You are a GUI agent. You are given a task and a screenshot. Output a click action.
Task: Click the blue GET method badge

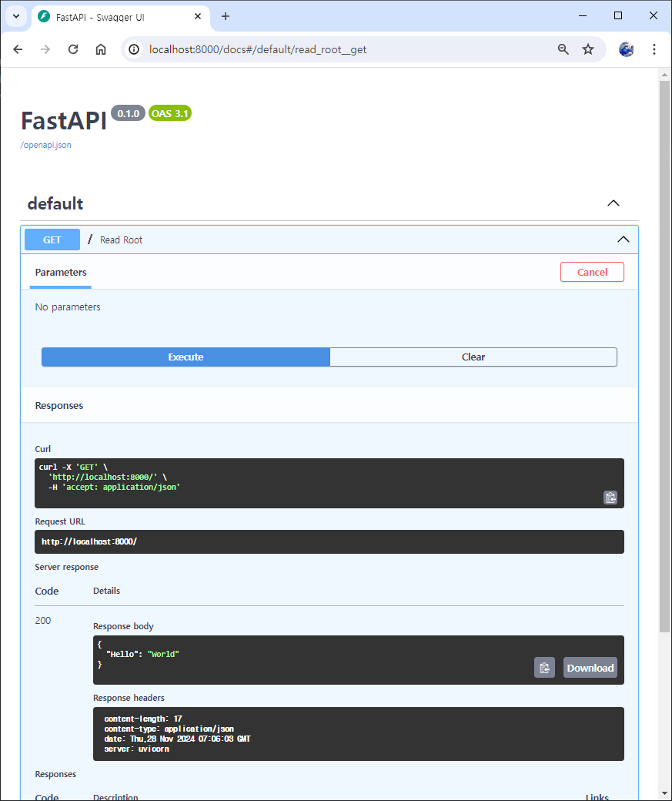point(52,240)
